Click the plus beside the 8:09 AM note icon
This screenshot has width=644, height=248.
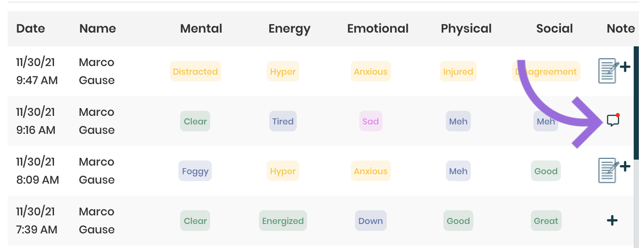(x=625, y=166)
